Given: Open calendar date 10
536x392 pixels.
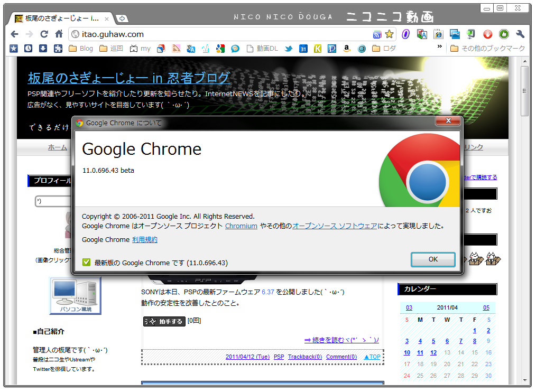Looking at the screenshot, I should coord(407,353).
